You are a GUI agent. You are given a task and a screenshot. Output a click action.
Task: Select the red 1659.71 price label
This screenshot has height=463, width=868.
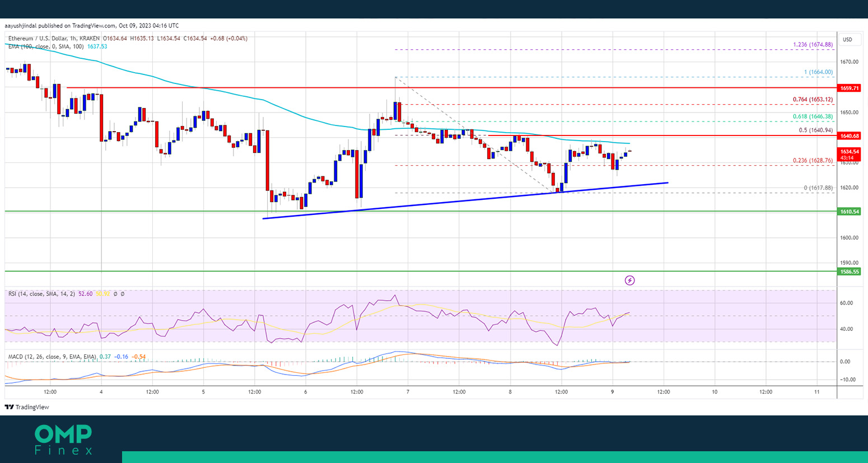pos(849,88)
